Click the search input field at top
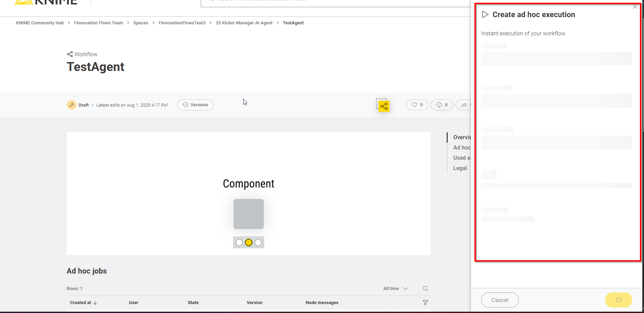 pyautogui.click(x=336, y=3)
